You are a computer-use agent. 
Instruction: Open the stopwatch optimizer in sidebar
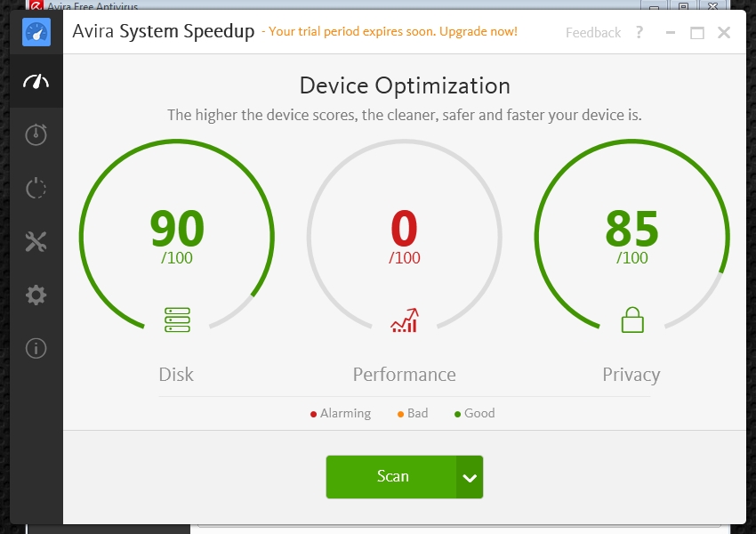tap(36, 134)
